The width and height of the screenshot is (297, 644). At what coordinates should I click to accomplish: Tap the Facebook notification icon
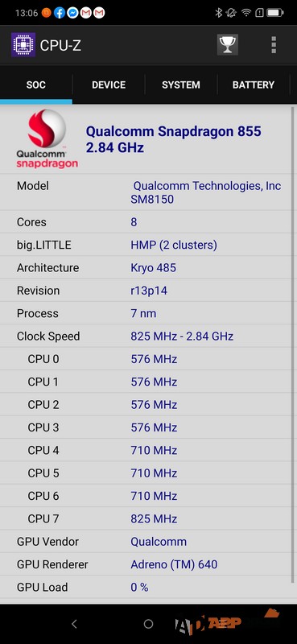click(60, 13)
